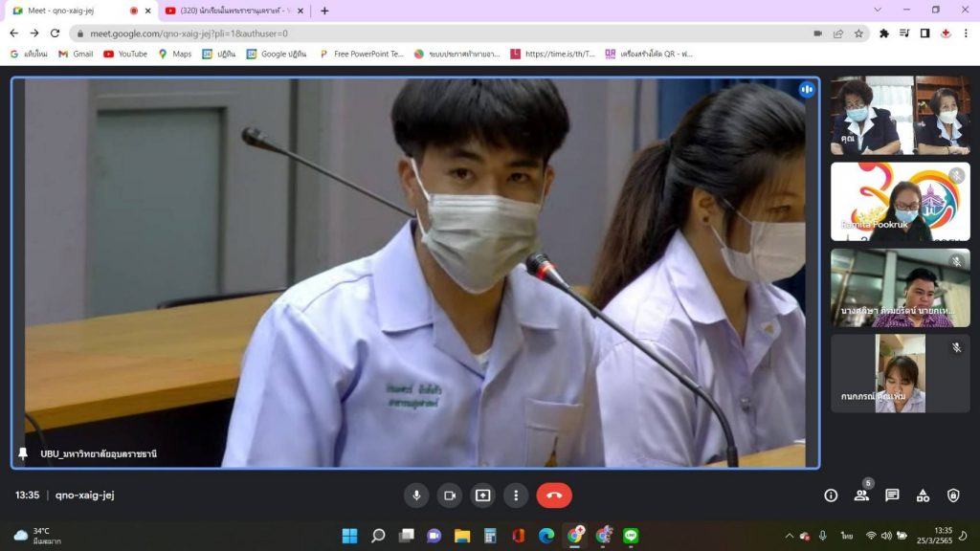Mute the microphone in Meet controls
Image resolution: width=980 pixels, height=551 pixels.
[x=415, y=495]
